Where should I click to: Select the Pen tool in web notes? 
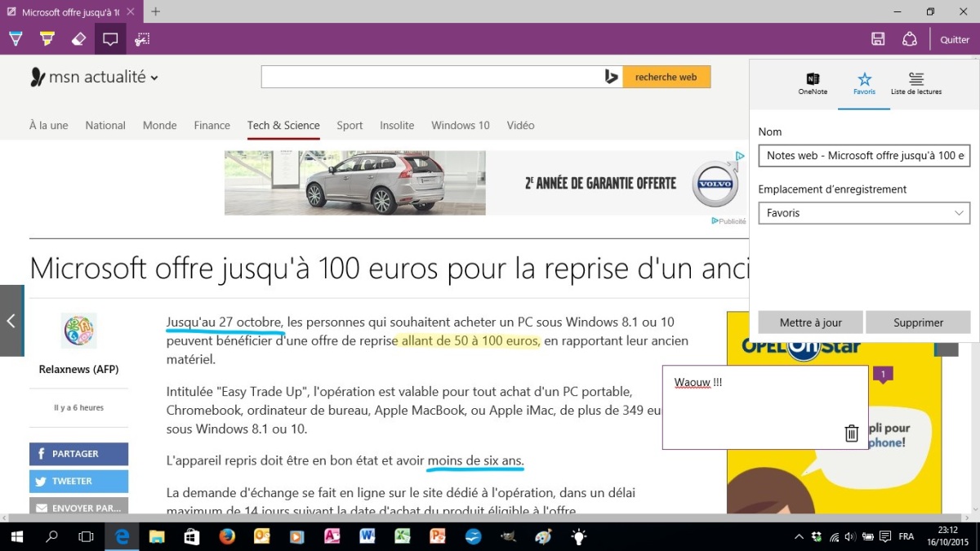(x=15, y=39)
